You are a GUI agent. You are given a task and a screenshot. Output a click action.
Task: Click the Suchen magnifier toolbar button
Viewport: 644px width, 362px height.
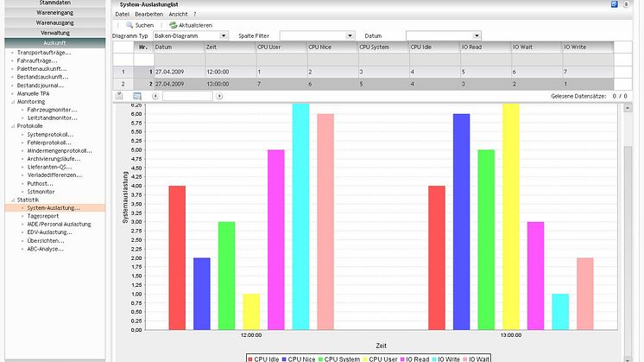(140, 25)
